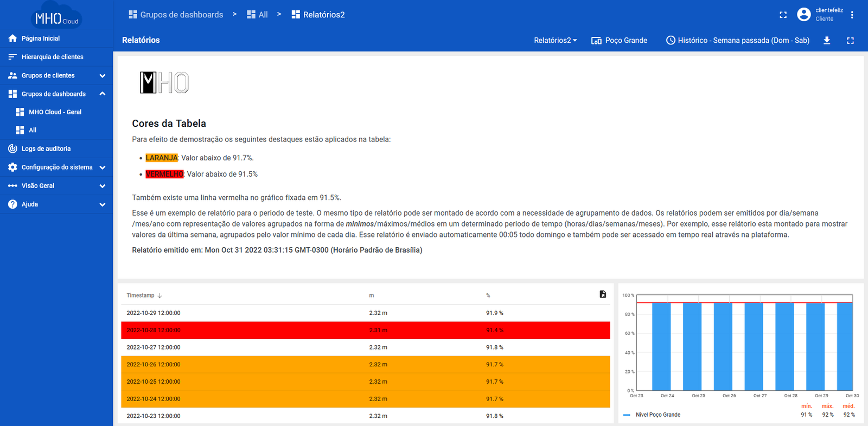Expand the dashboard to fullscreen
Image resolution: width=868 pixels, height=426 pixels.
[850, 40]
